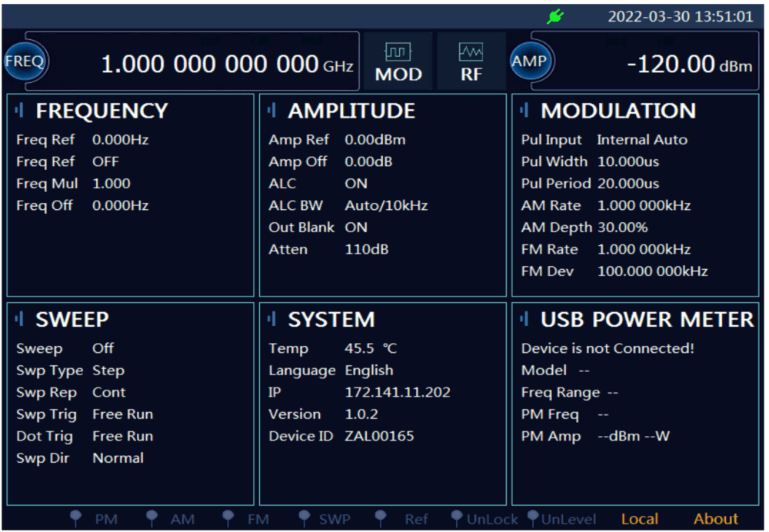Click the green power plug icon
This screenshot has width=769, height=532.
click(x=554, y=17)
